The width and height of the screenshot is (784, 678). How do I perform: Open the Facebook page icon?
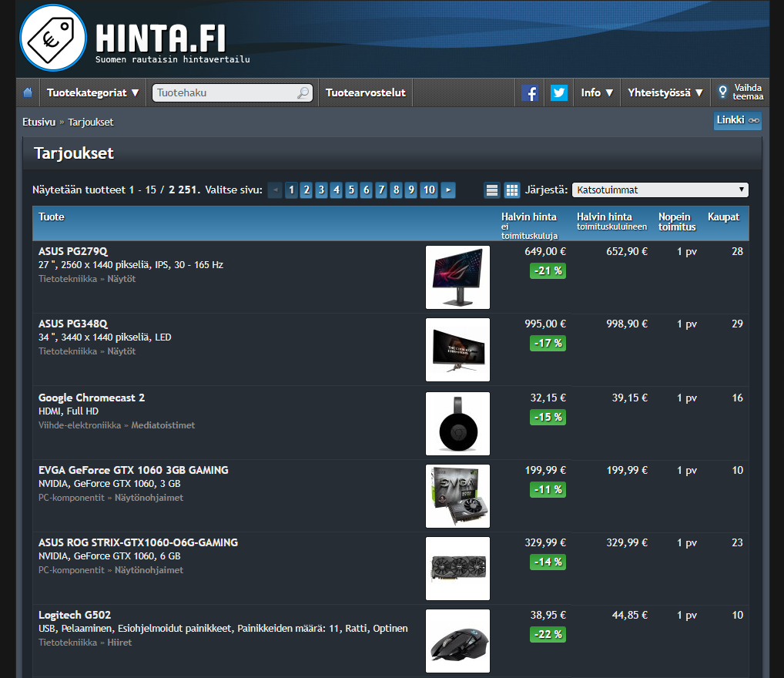tap(530, 92)
